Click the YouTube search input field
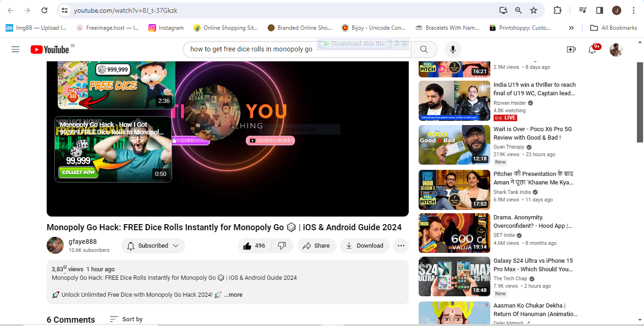The width and height of the screenshot is (644, 326). pos(297,49)
